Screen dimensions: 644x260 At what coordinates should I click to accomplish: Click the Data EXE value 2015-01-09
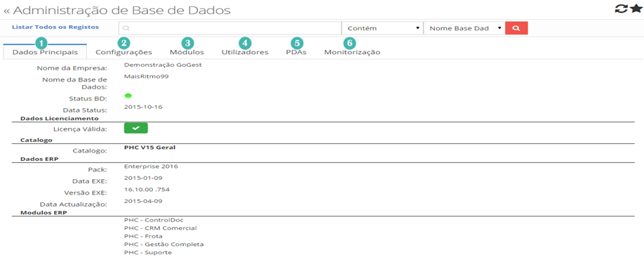coord(143,178)
